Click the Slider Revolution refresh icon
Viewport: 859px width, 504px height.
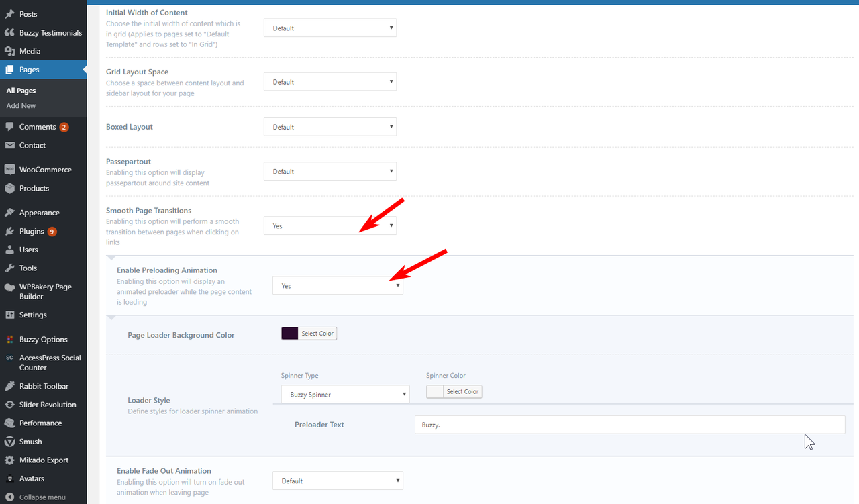(9, 405)
